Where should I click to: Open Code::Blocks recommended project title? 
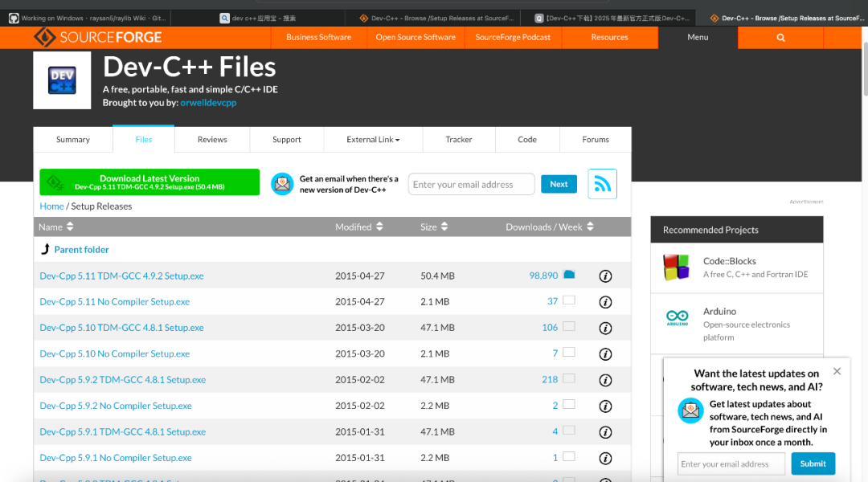(x=729, y=261)
